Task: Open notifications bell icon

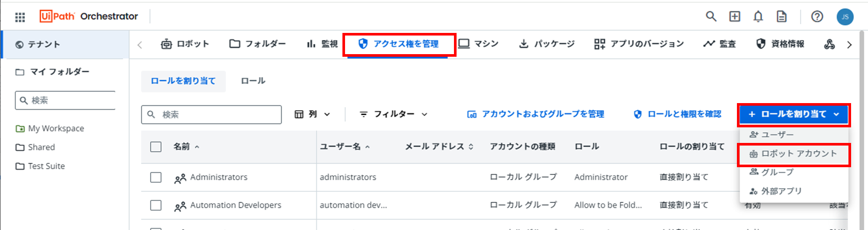Action: pyautogui.click(x=758, y=16)
